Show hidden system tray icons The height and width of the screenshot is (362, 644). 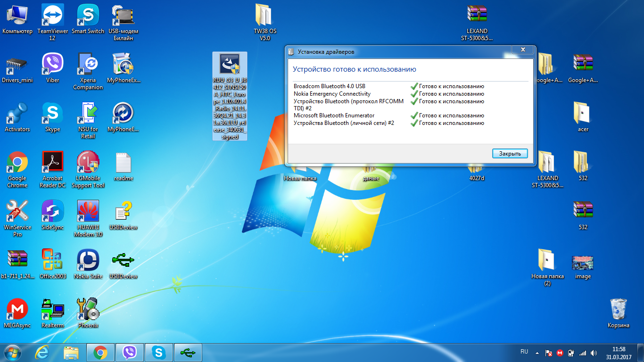click(x=537, y=353)
